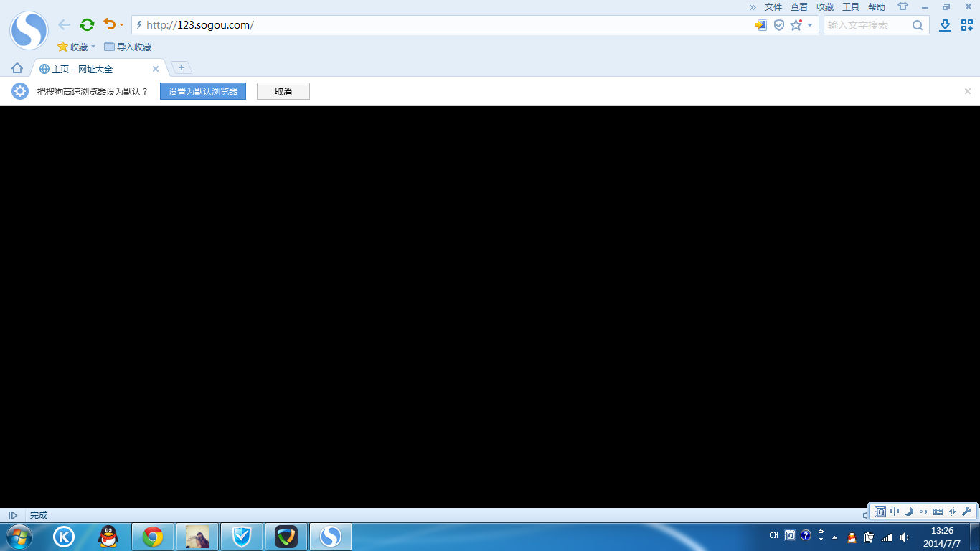Toggle the IME 中 Chinese/English mode
The image size is (980, 551).
tap(895, 512)
